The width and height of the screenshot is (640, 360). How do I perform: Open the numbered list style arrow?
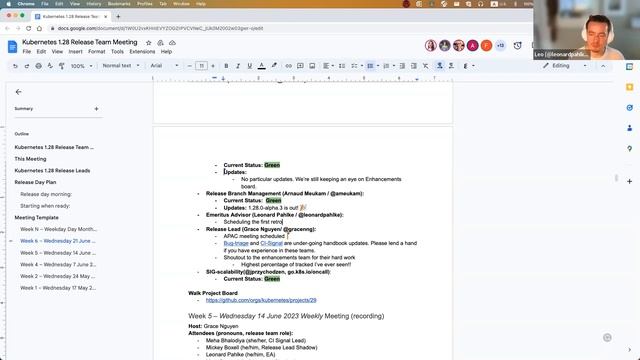tap(393, 66)
